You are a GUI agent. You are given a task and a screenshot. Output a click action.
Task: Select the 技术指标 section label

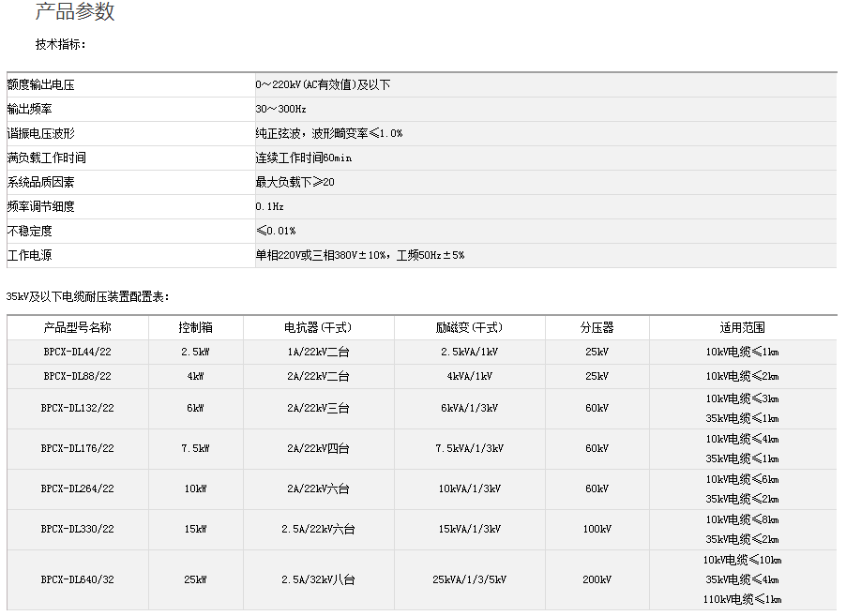point(61,44)
